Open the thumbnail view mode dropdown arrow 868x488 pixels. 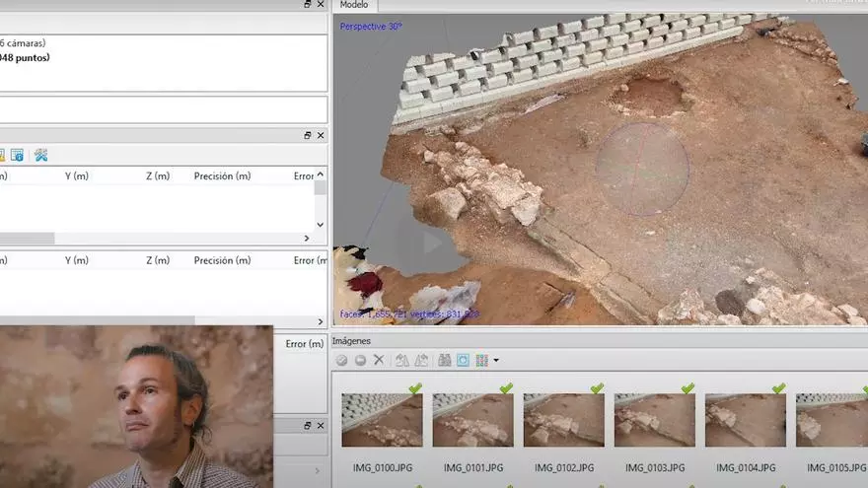(495, 361)
